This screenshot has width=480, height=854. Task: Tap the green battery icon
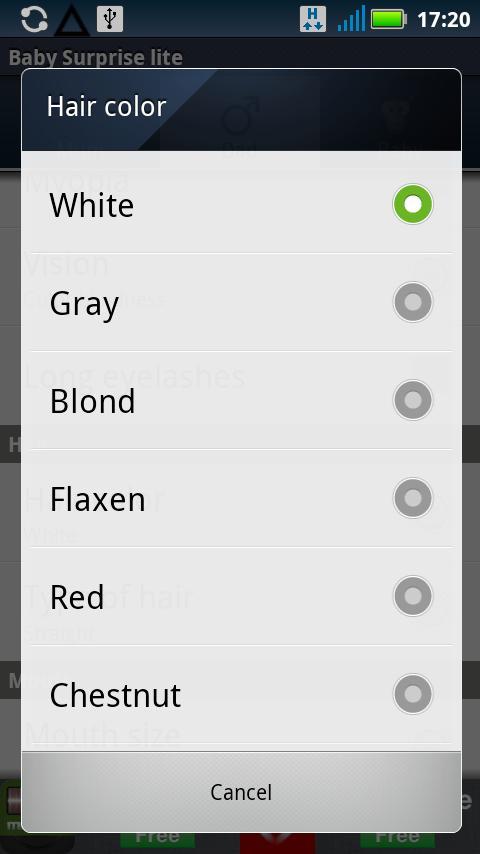(389, 19)
